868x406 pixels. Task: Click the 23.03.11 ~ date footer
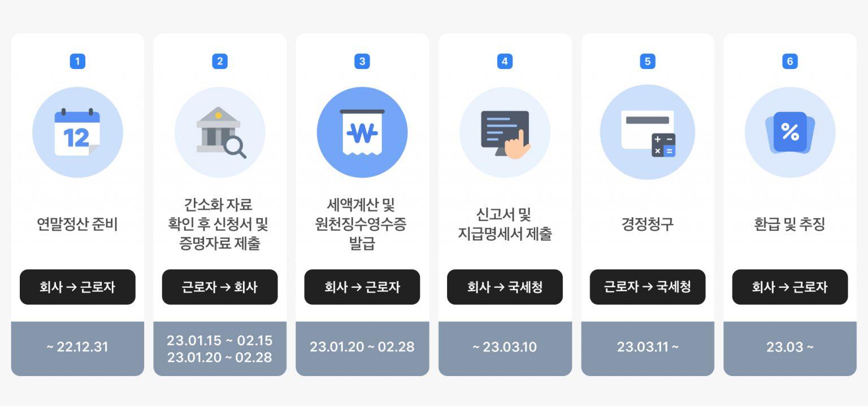pos(648,347)
